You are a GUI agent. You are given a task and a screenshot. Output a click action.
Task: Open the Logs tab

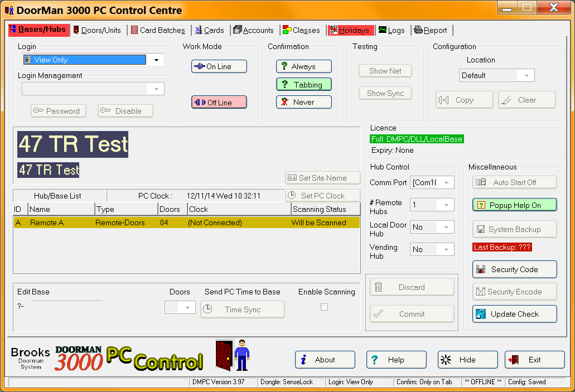tap(392, 30)
